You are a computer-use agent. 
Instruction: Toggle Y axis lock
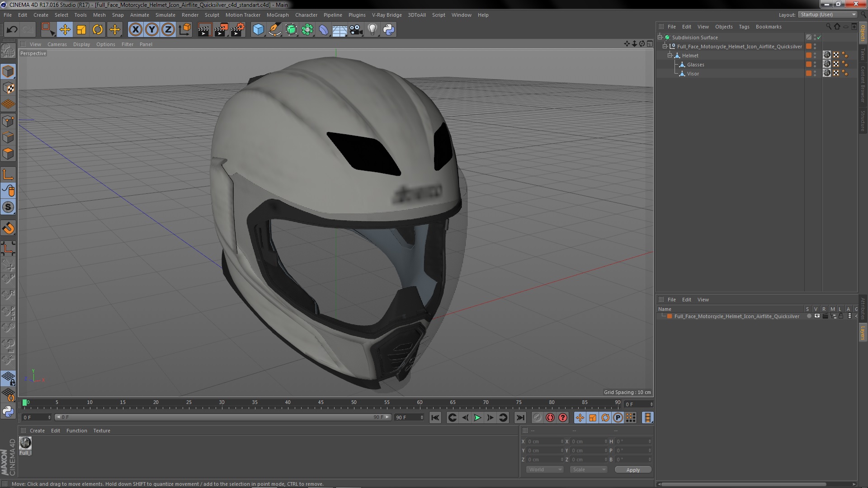pyautogui.click(x=152, y=30)
